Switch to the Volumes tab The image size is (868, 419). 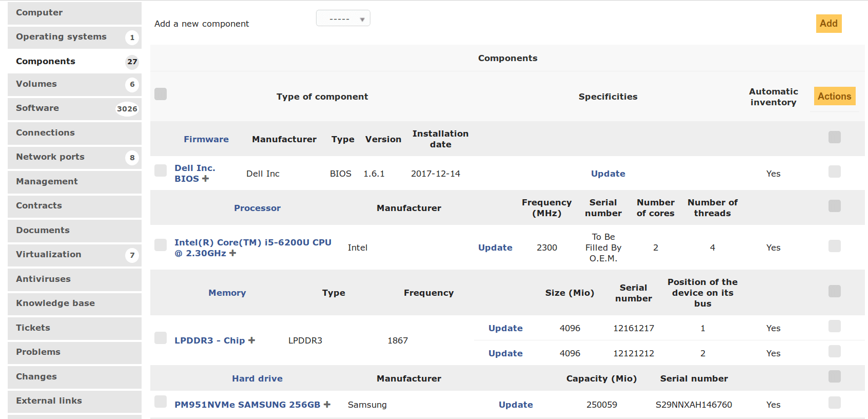pos(74,84)
